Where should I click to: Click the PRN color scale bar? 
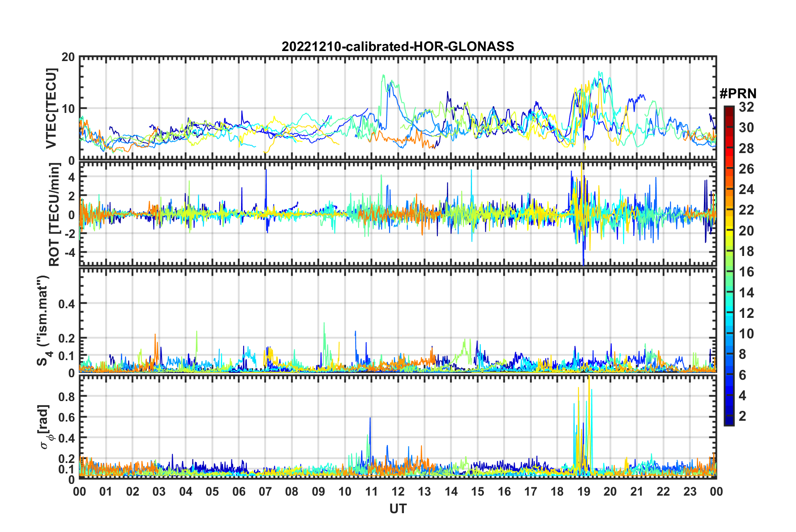pyautogui.click(x=729, y=266)
